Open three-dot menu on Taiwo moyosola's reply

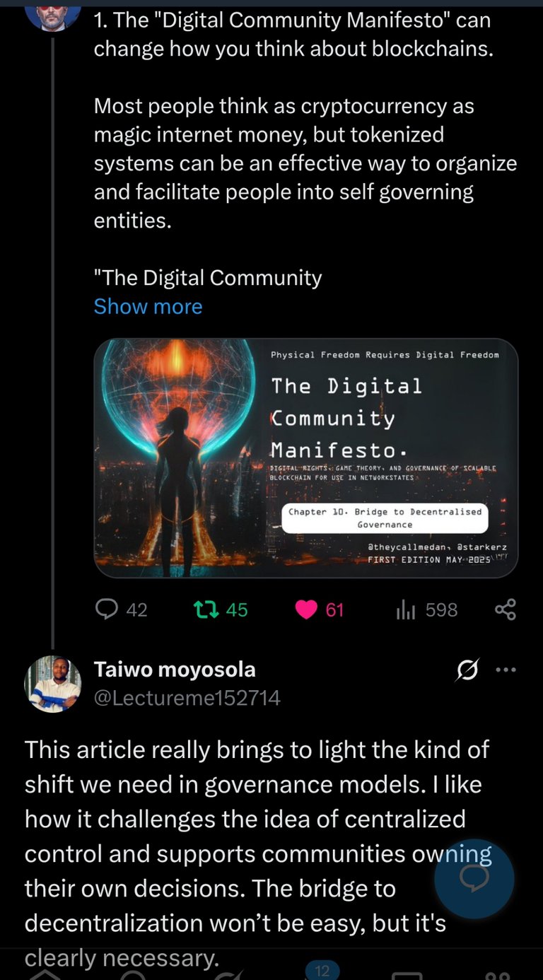tap(506, 670)
